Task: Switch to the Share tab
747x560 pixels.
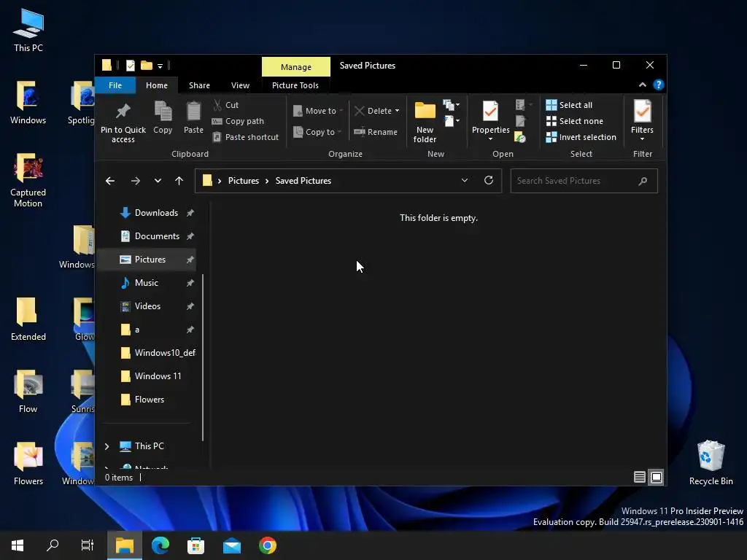Action: click(199, 85)
